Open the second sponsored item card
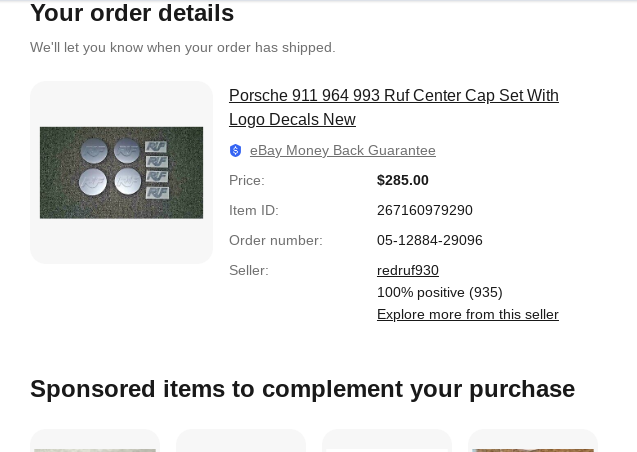Viewport: 637px width, 452px height. pos(241,441)
